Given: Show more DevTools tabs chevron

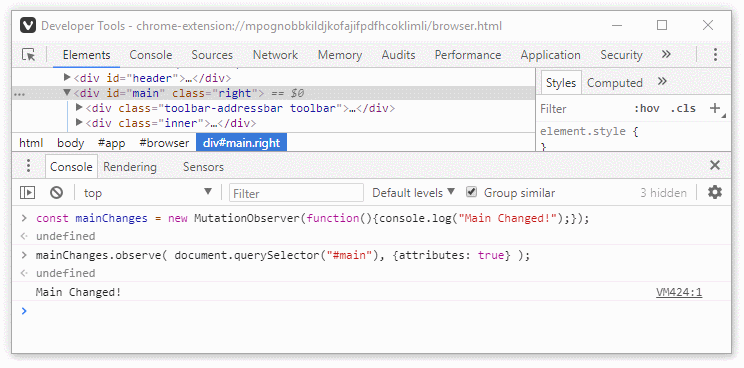Looking at the screenshot, I should point(666,55).
